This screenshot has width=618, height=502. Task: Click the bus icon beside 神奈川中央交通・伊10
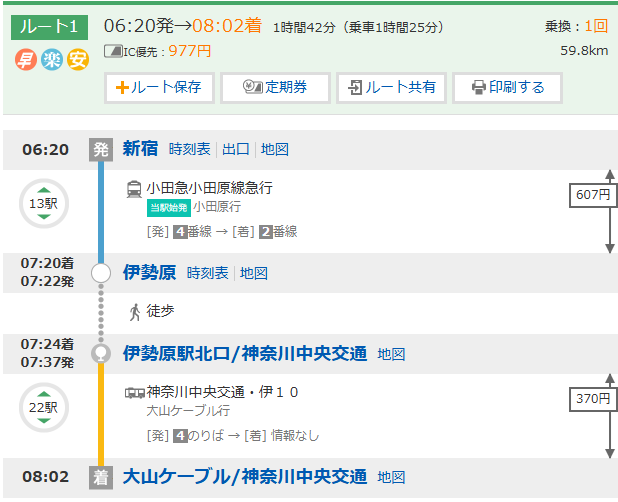pyautogui.click(x=134, y=391)
